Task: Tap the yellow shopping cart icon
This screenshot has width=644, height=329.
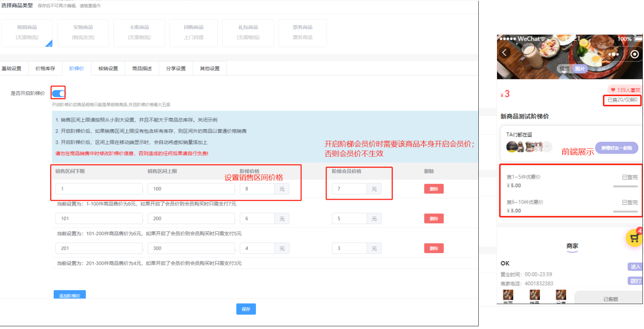Action: pyautogui.click(x=634, y=238)
